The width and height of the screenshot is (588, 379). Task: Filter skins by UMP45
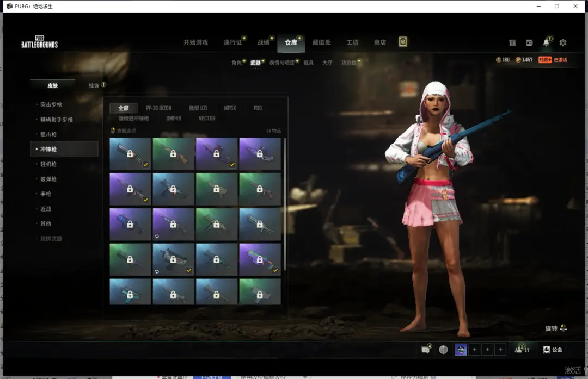point(174,119)
